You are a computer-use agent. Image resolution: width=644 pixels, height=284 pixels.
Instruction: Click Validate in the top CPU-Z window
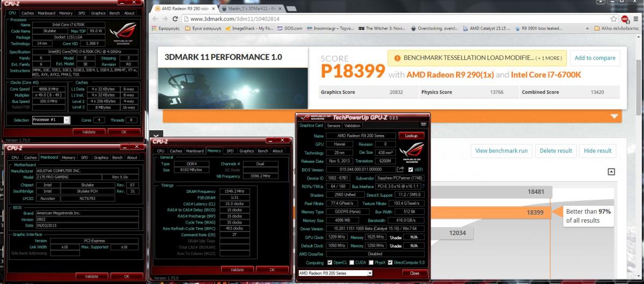(x=89, y=131)
